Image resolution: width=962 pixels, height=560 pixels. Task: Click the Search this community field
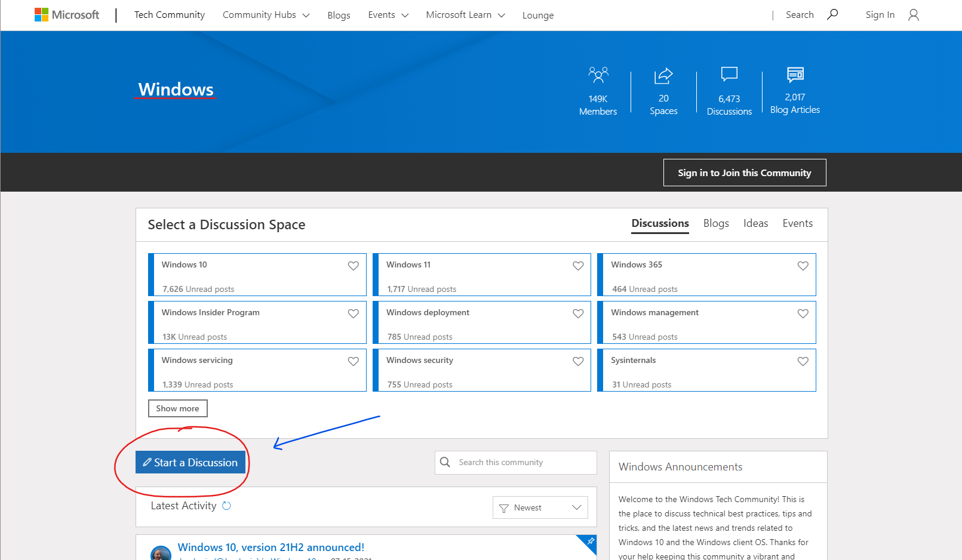(516, 463)
